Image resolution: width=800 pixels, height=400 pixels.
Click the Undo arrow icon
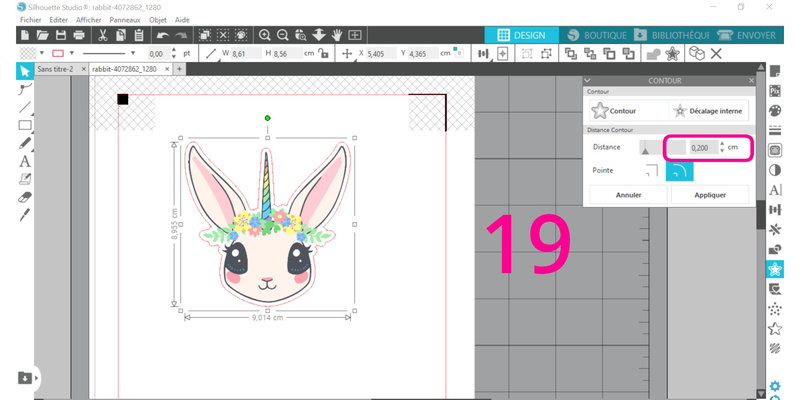point(161,35)
